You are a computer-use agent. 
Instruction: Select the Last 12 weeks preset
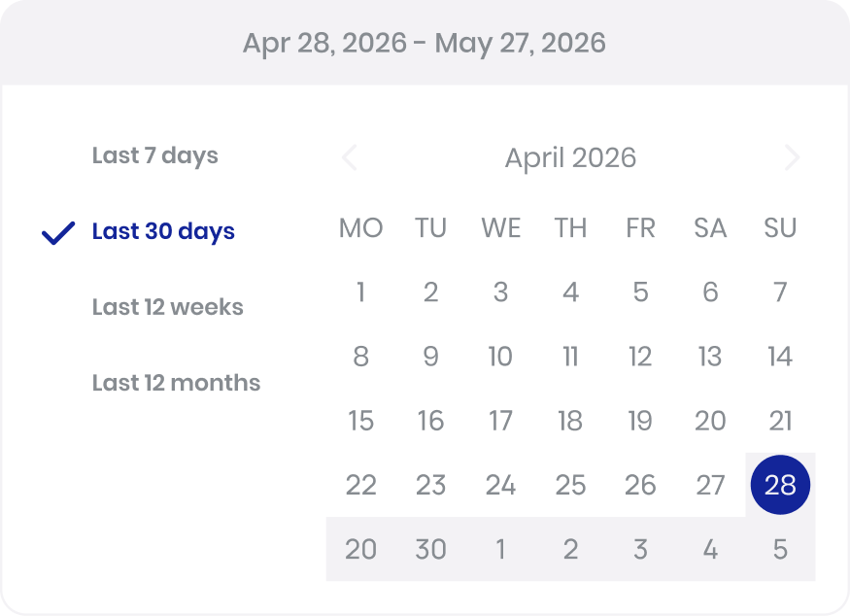pos(167,307)
